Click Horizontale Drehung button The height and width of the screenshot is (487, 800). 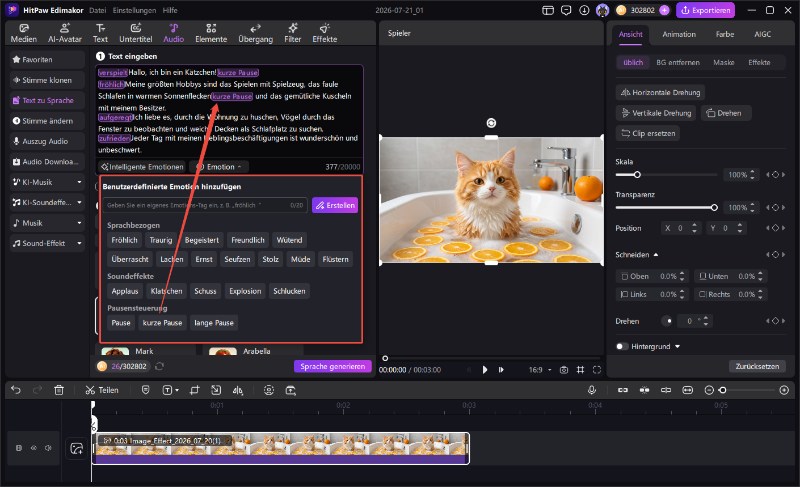coord(660,92)
